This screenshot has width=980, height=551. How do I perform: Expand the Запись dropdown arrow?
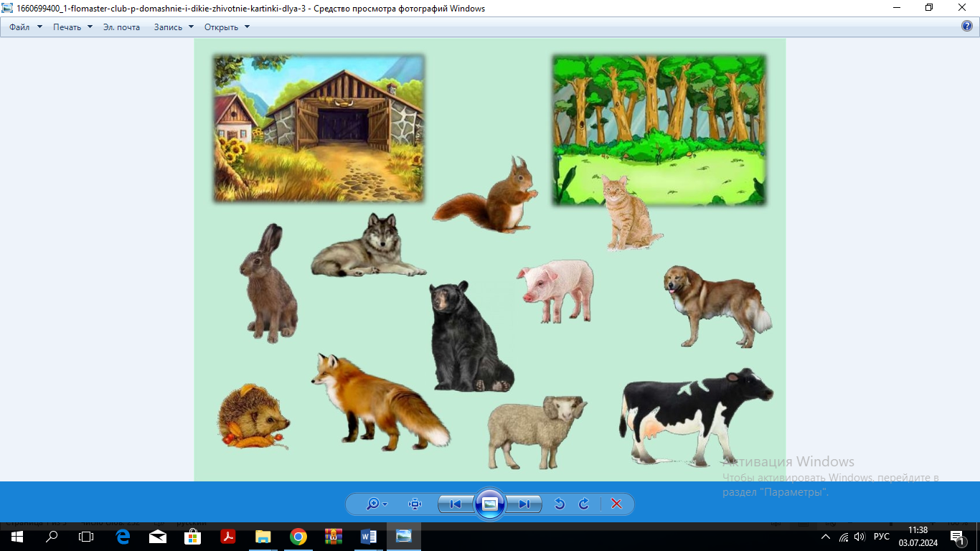[192, 27]
